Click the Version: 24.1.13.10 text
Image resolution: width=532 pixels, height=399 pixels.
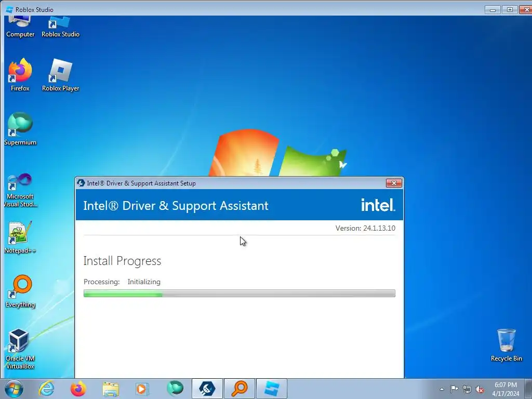coord(365,228)
